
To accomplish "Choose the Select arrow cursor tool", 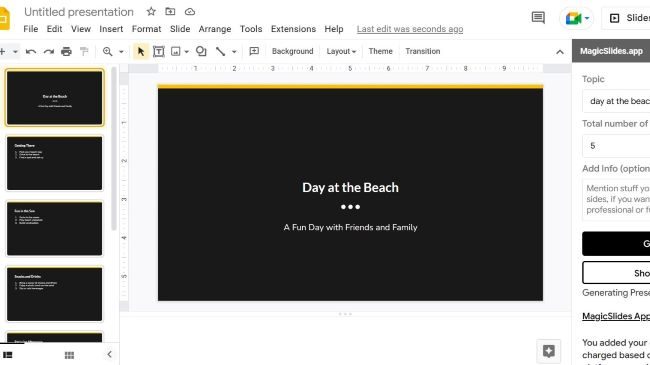I will pos(141,51).
